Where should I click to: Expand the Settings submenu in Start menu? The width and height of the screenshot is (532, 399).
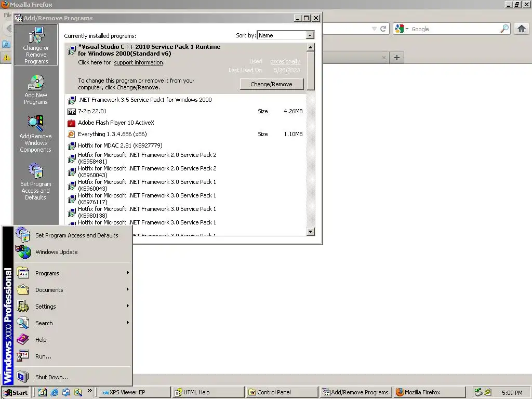tap(128, 306)
